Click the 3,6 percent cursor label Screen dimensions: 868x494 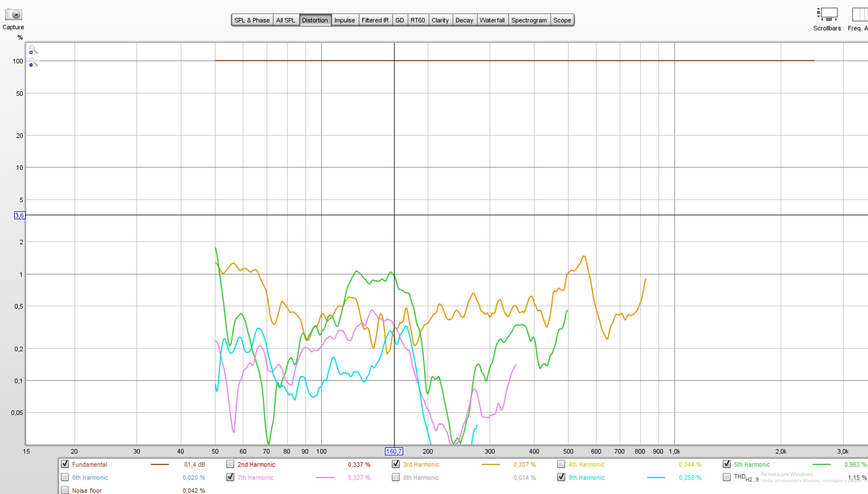[20, 215]
